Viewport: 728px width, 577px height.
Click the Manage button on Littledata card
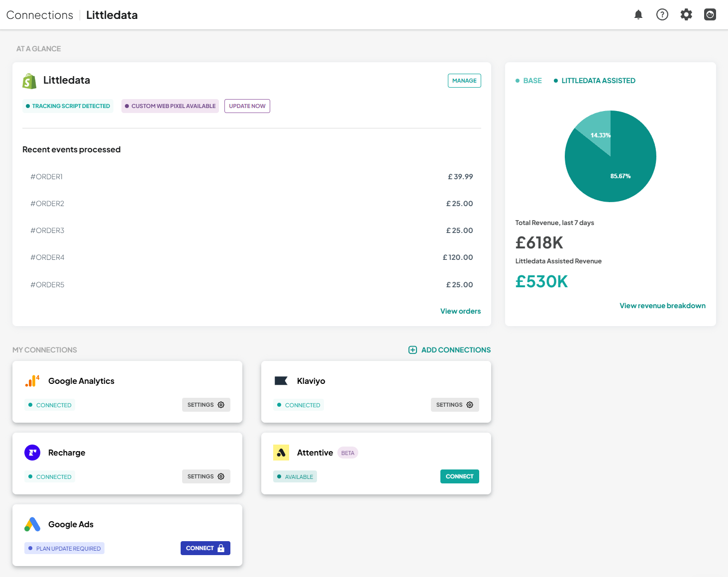[464, 81]
